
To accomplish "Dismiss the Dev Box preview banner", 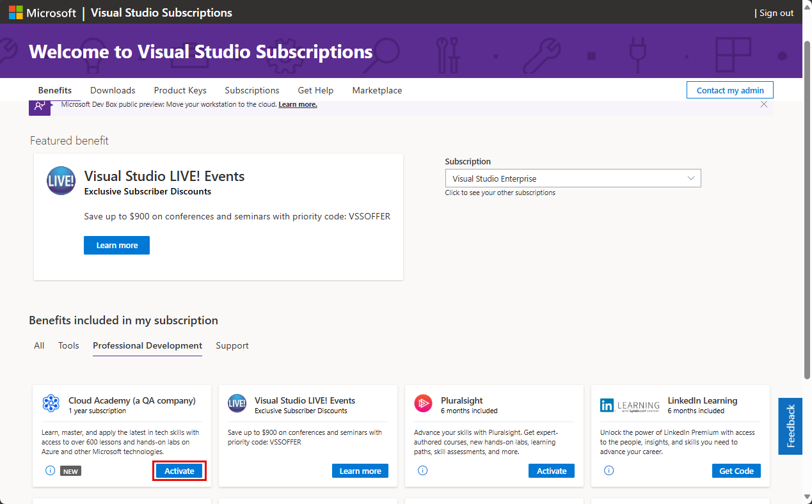I will (x=763, y=104).
